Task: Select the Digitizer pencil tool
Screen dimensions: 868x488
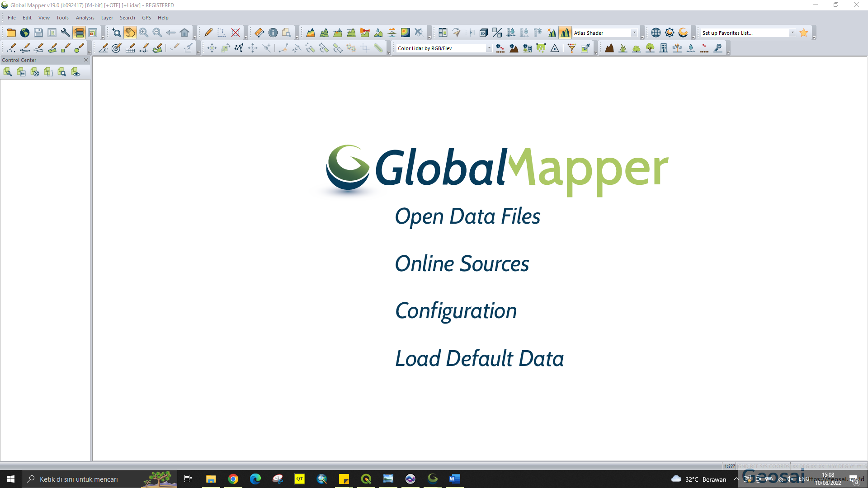Action: 208,33
